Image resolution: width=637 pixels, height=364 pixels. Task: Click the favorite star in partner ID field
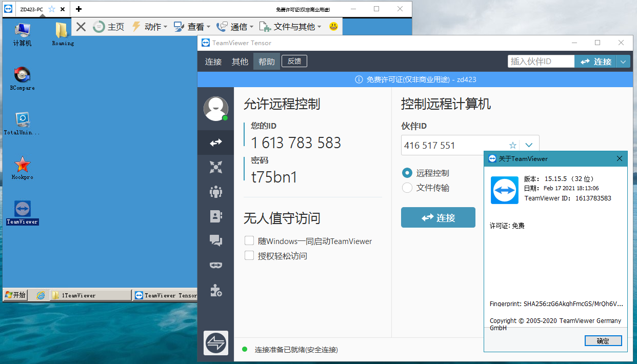pos(512,146)
